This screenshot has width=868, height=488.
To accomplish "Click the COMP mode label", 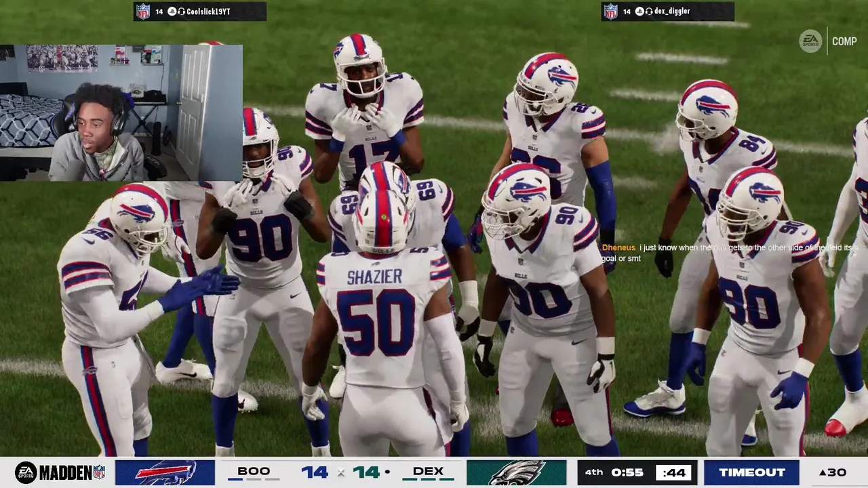I will pos(844,41).
